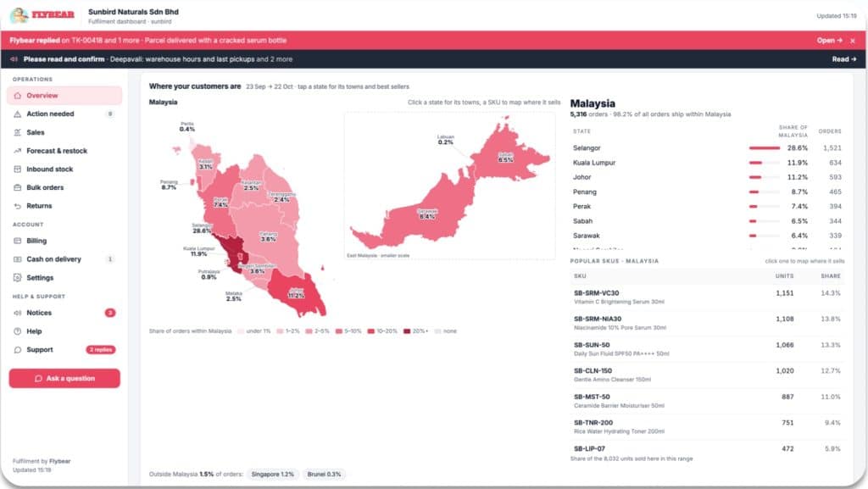Click the Settings gear icon
This screenshot has height=489, width=868.
coord(17,278)
